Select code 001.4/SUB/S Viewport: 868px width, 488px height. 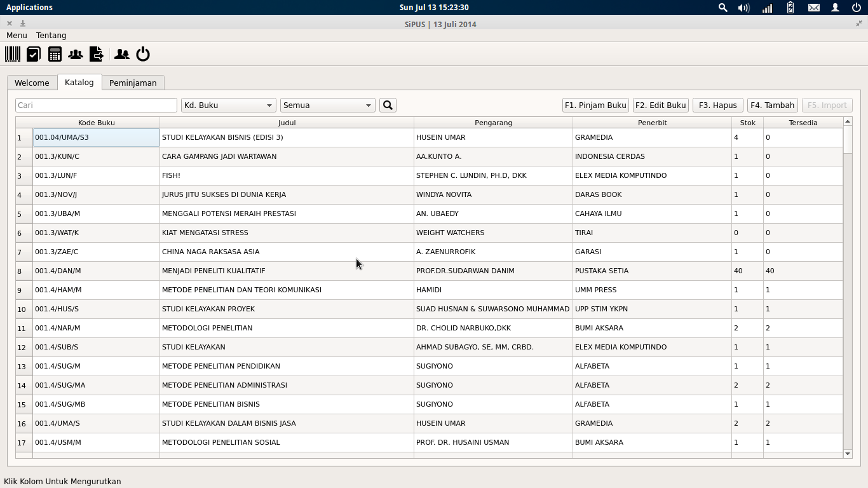[97, 347]
